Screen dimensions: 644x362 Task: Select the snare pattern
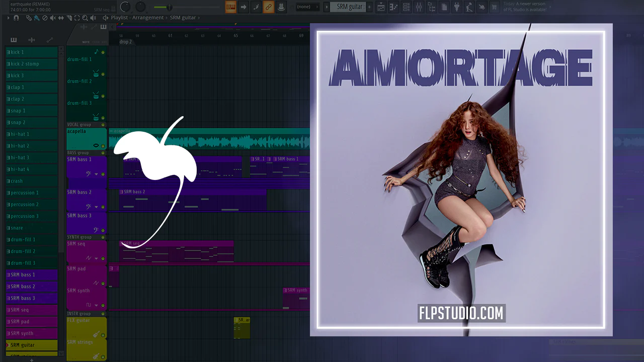[31, 228]
